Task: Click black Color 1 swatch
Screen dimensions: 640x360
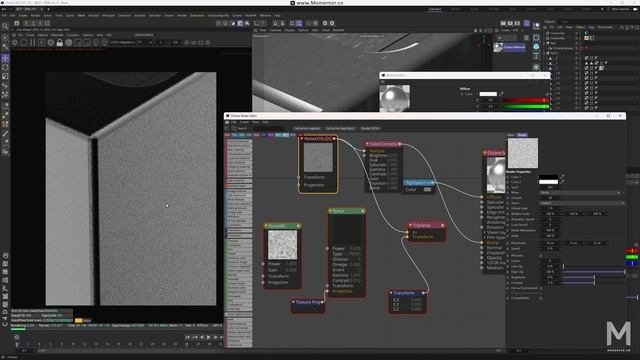Action: 548,177
